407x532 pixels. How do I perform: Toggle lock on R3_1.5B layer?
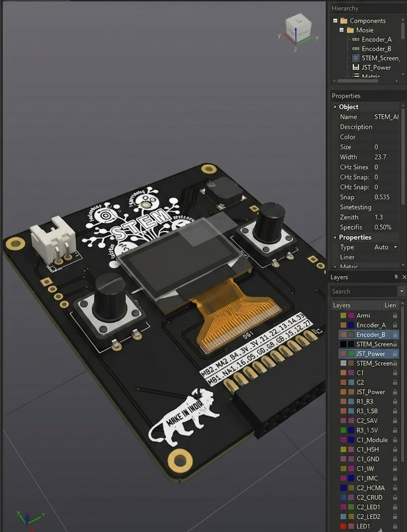coord(395,411)
